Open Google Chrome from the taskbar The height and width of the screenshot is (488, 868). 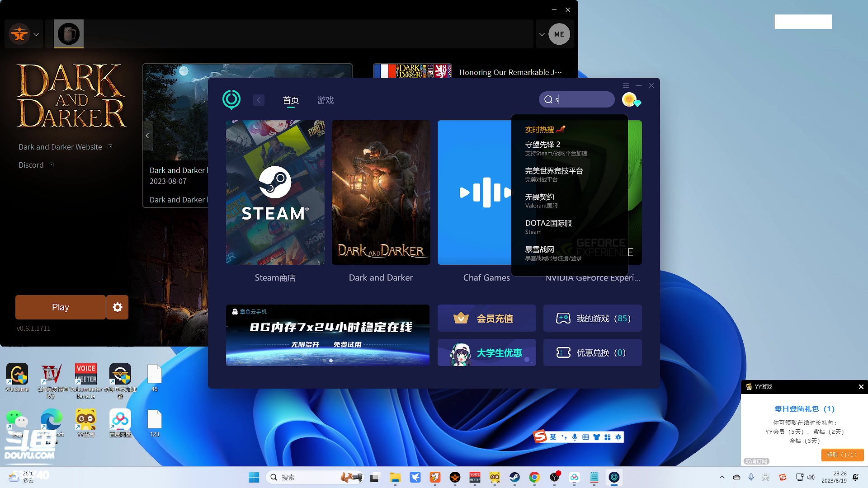click(534, 477)
